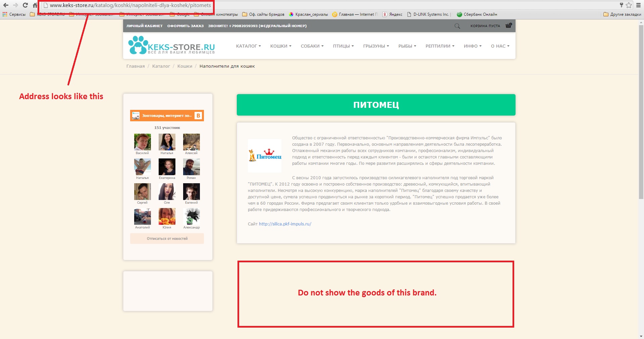Open Роман's profile photo
The height and width of the screenshot is (339, 644).
click(191, 167)
